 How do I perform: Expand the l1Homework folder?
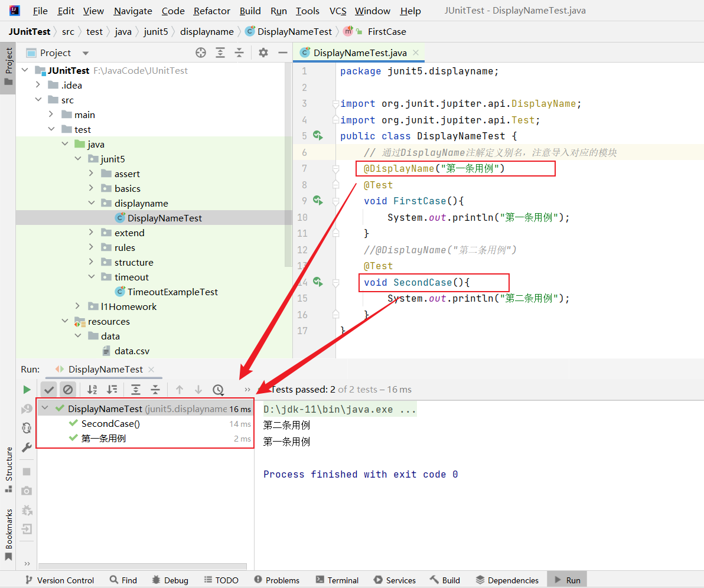pyautogui.click(x=78, y=306)
